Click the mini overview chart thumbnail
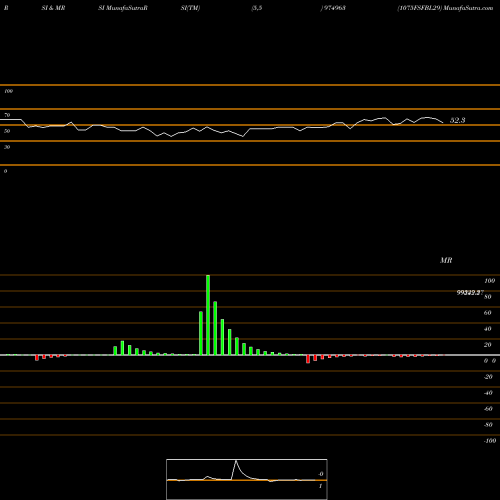The height and width of the screenshot is (500, 500). [x=247, y=479]
